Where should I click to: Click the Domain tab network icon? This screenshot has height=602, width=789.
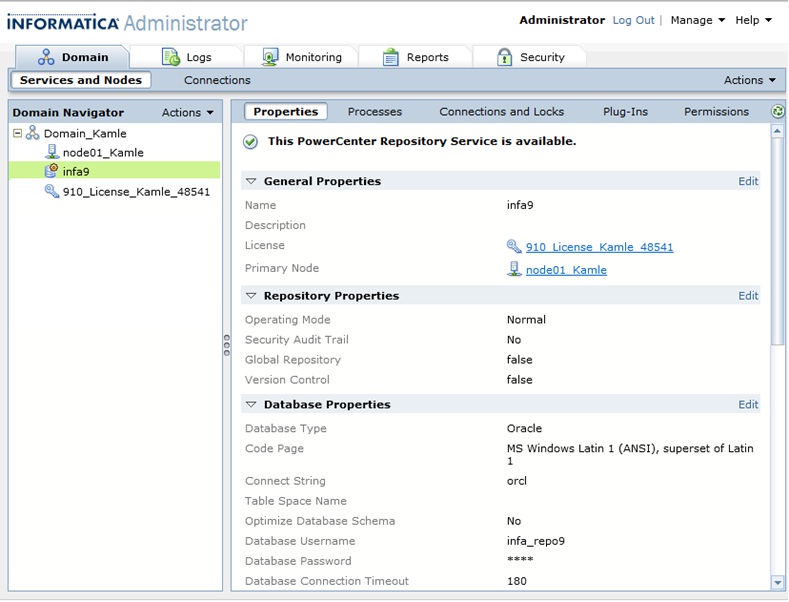point(46,57)
